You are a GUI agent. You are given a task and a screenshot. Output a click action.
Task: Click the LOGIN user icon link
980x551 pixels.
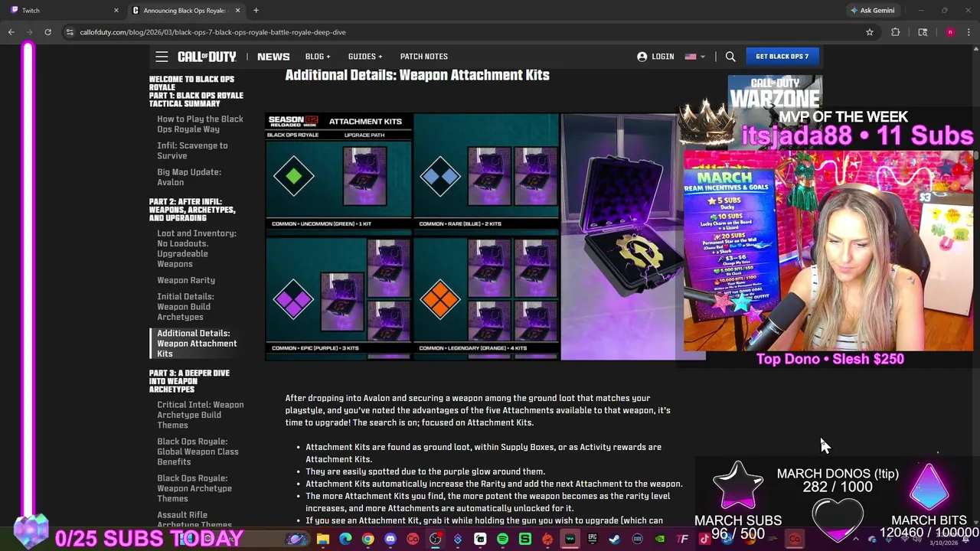(655, 57)
